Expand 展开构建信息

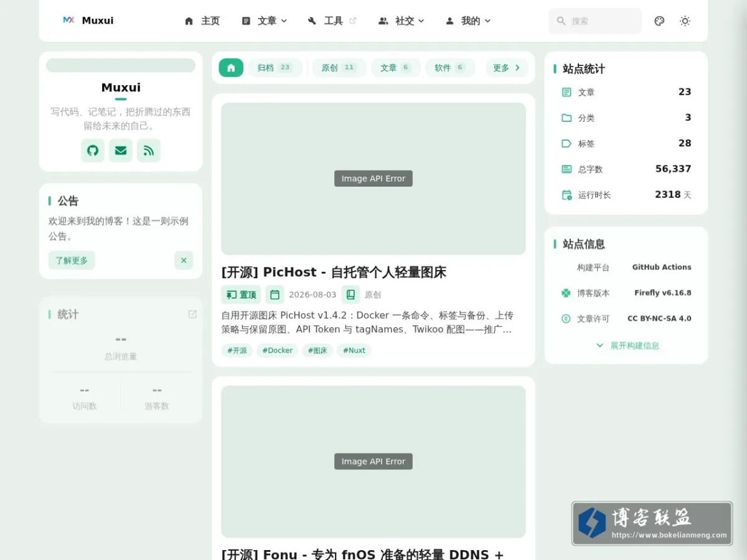(x=626, y=345)
